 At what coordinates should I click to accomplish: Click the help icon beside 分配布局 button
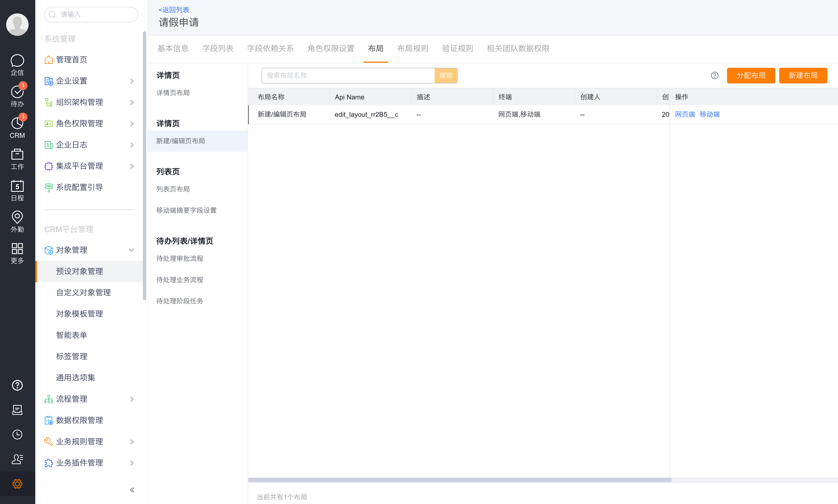714,75
